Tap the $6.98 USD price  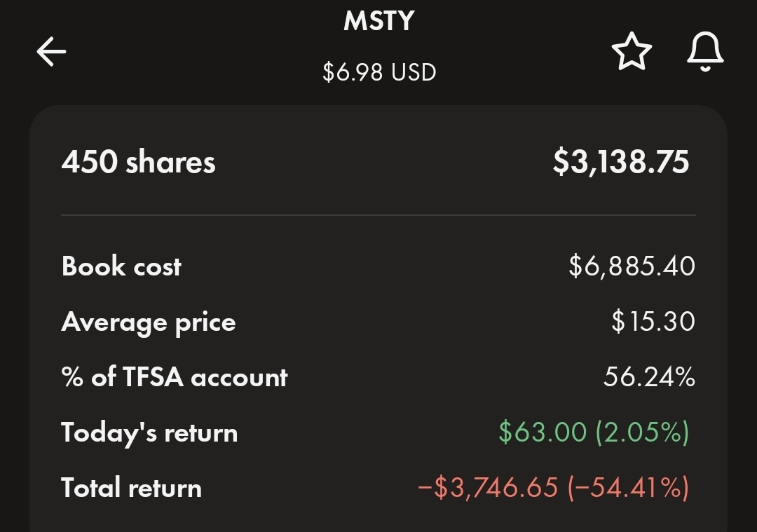click(x=379, y=72)
